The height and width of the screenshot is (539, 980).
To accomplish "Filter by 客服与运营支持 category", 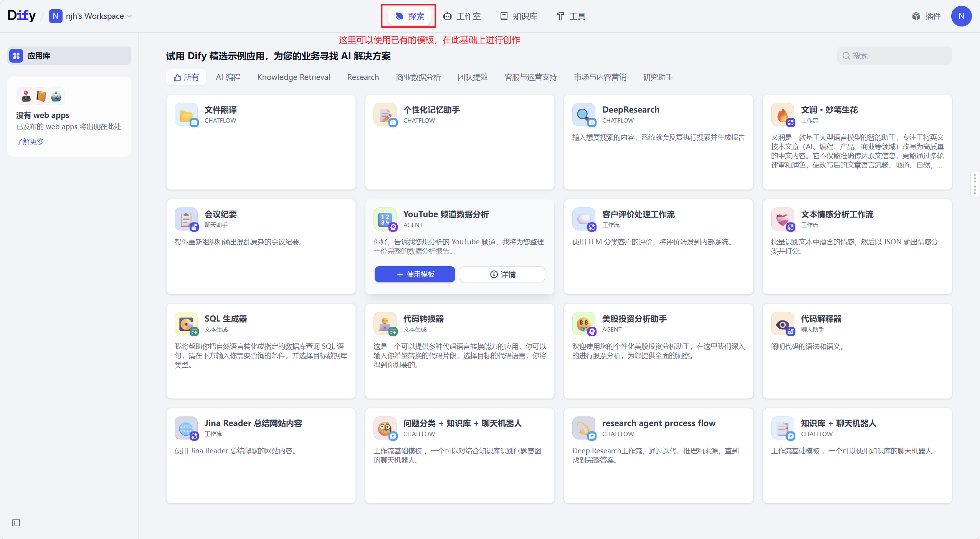I will point(531,77).
